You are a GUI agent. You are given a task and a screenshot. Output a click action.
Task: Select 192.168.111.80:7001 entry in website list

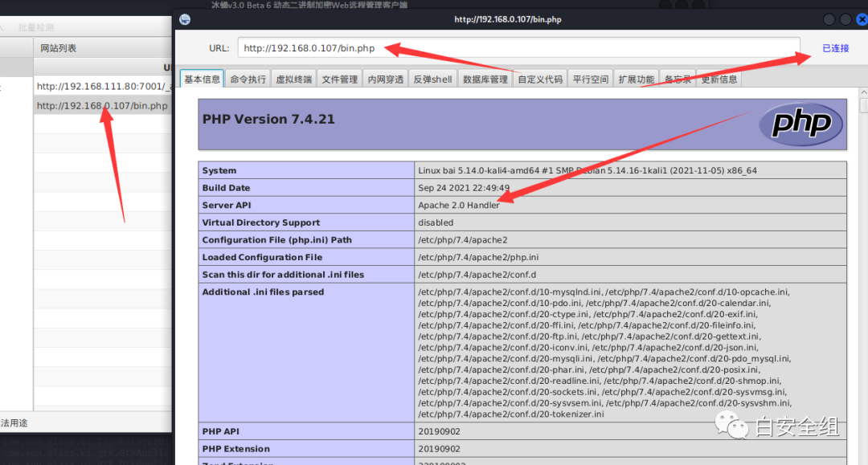[x=103, y=86]
